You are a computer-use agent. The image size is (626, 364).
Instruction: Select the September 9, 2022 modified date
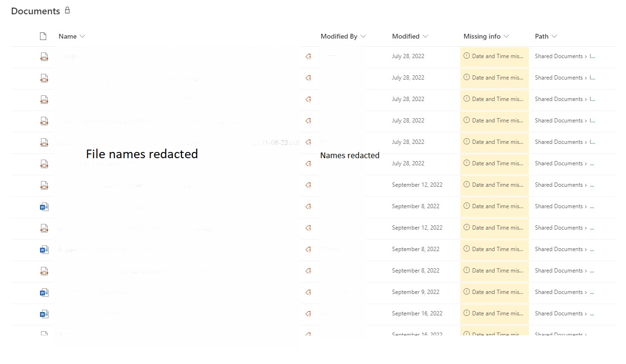click(x=415, y=292)
